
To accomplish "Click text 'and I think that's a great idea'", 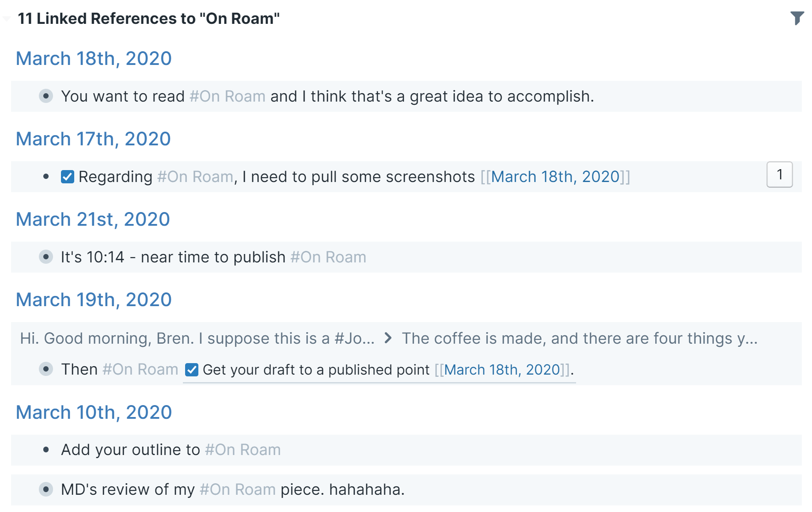I will point(376,96).
